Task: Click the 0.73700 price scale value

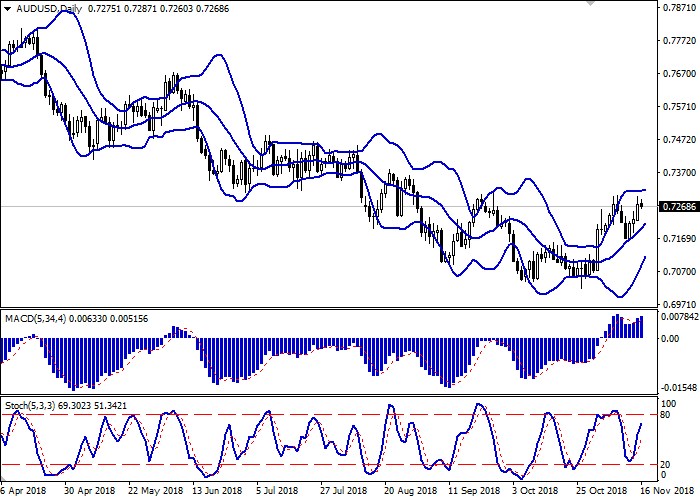Action: point(680,173)
